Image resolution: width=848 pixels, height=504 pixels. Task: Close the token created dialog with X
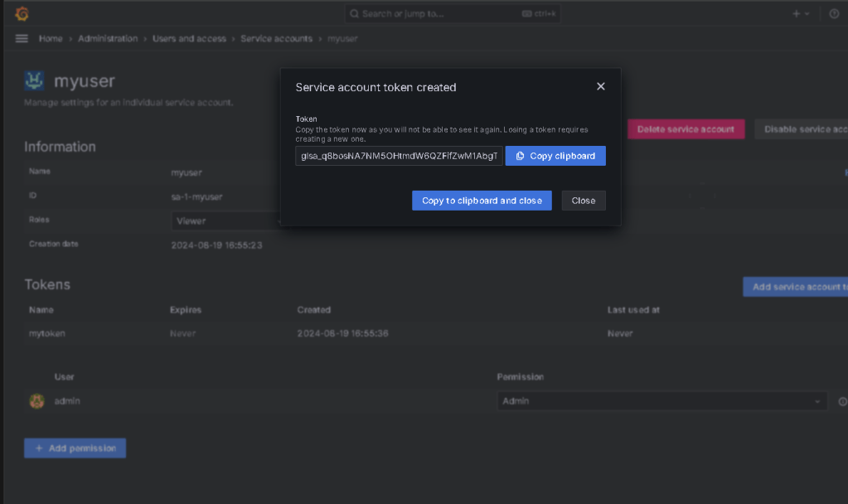600,86
